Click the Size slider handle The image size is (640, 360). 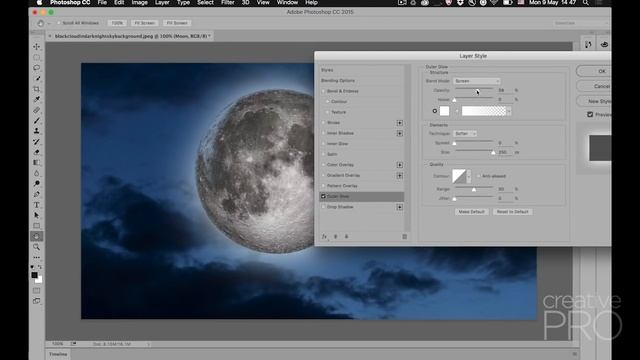(x=493, y=153)
